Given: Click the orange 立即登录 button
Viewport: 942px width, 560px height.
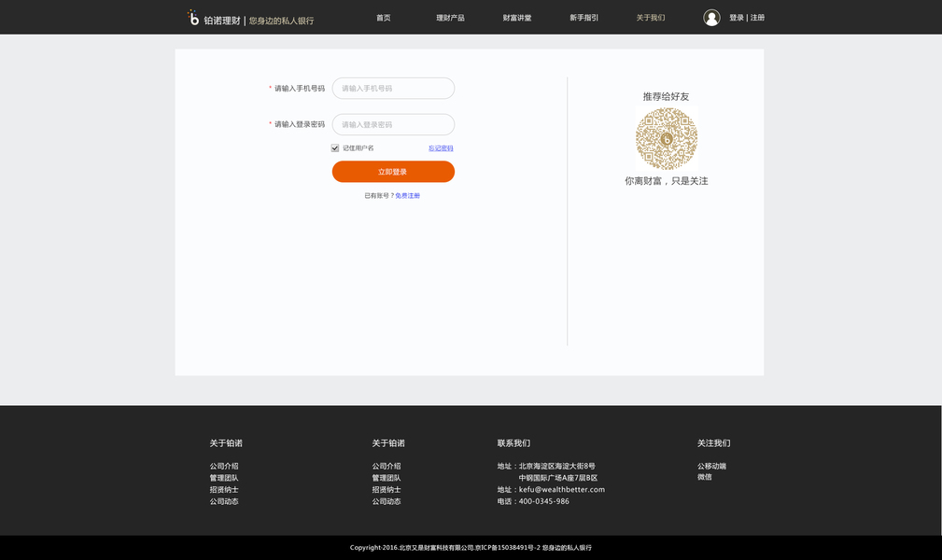Looking at the screenshot, I should (x=393, y=172).
